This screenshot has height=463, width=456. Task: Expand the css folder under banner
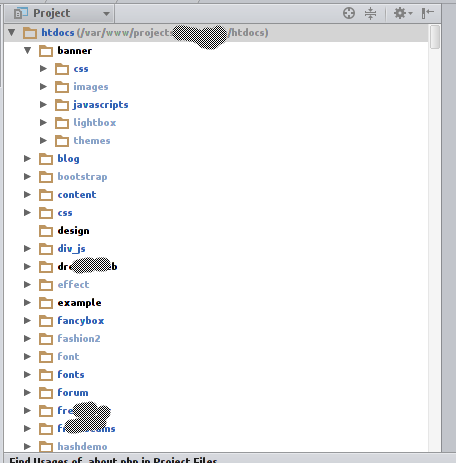tap(43, 68)
